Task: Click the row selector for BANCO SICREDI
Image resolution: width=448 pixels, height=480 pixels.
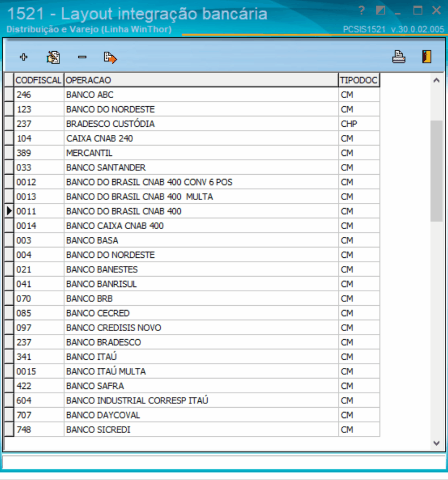Action: (x=9, y=429)
